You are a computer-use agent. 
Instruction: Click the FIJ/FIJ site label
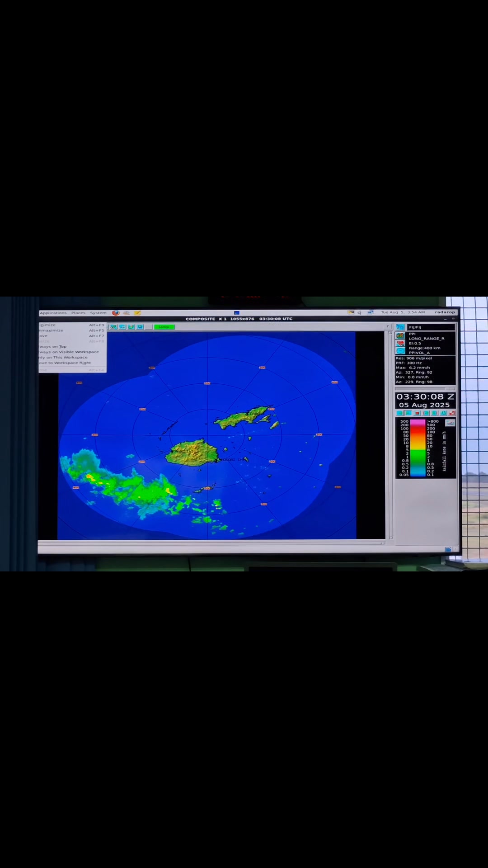[x=415, y=327]
